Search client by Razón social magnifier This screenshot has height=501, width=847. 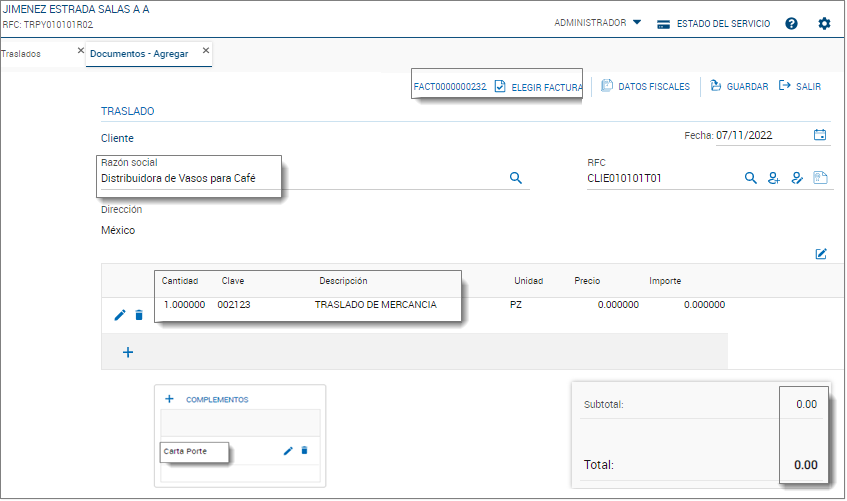tap(516, 178)
